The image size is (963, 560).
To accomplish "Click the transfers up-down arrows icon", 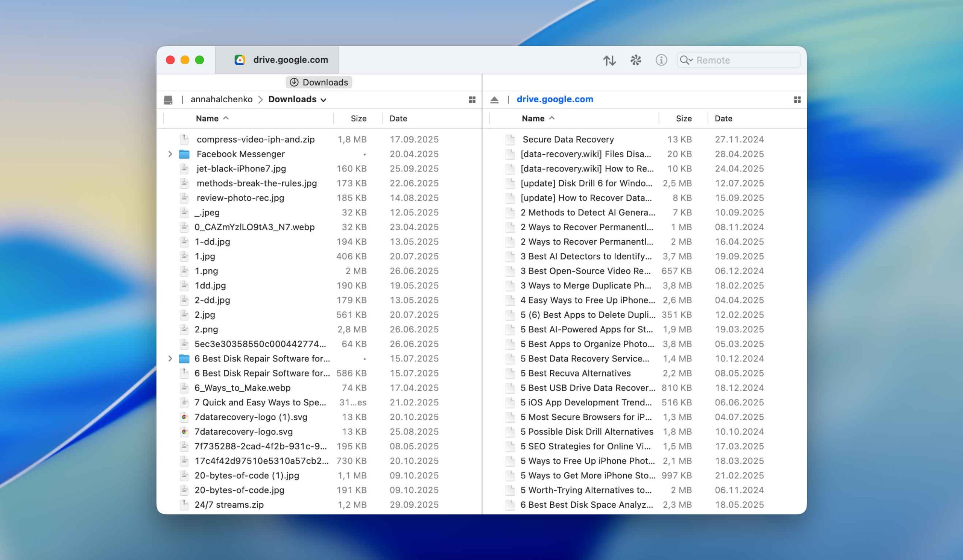I will (609, 60).
